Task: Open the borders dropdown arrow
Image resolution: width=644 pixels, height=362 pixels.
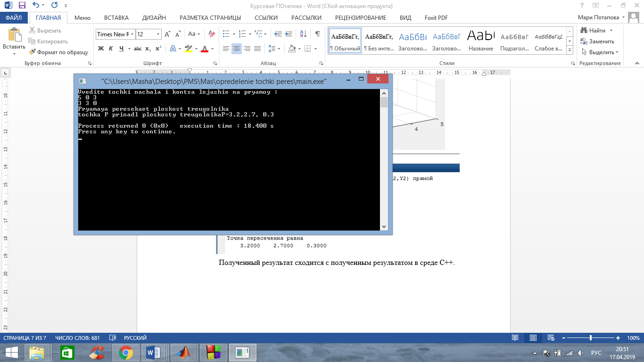Action: click(x=316, y=49)
